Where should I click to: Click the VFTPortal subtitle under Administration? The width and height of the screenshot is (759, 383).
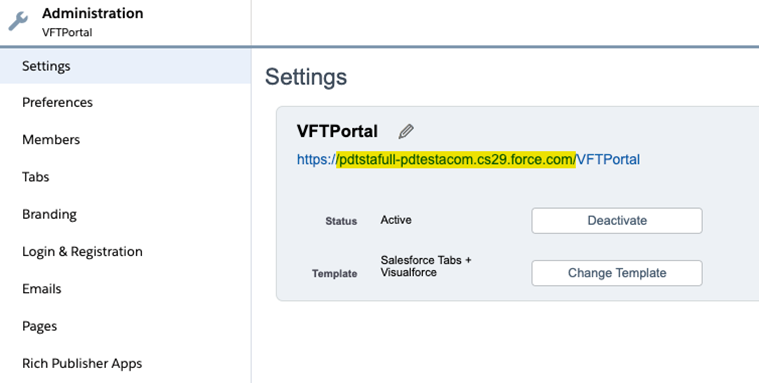click(x=67, y=32)
